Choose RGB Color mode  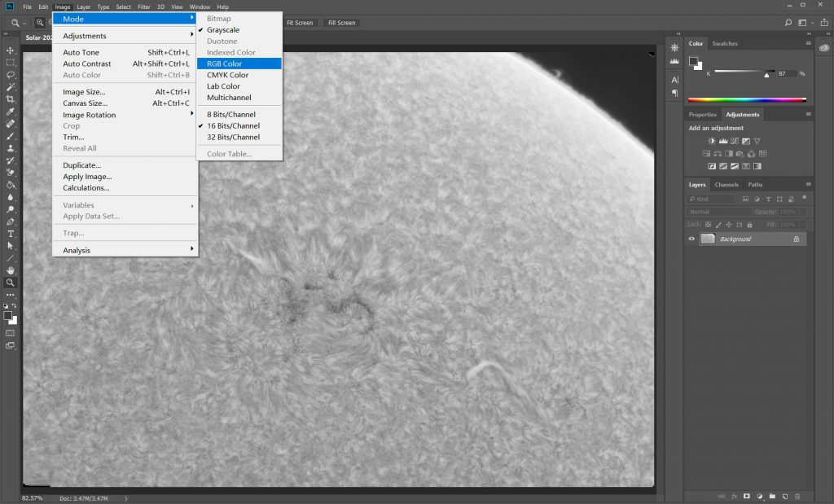[x=224, y=64]
